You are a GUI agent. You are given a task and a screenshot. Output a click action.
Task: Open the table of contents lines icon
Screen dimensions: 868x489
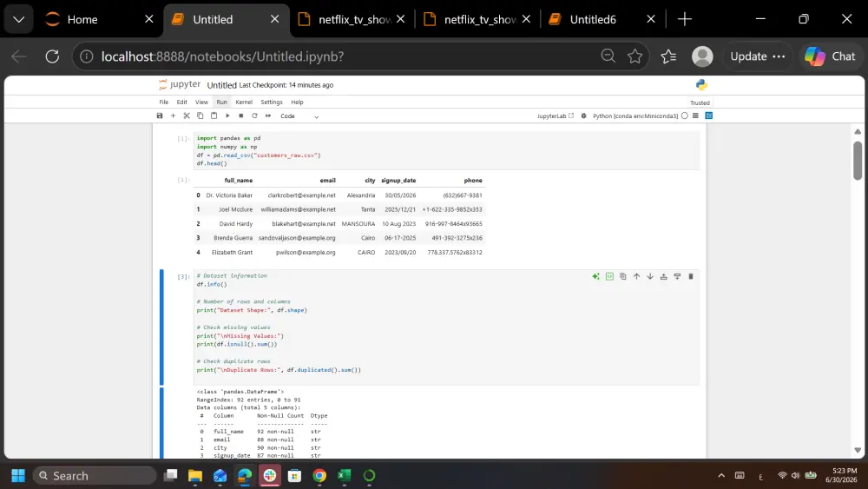(696, 116)
